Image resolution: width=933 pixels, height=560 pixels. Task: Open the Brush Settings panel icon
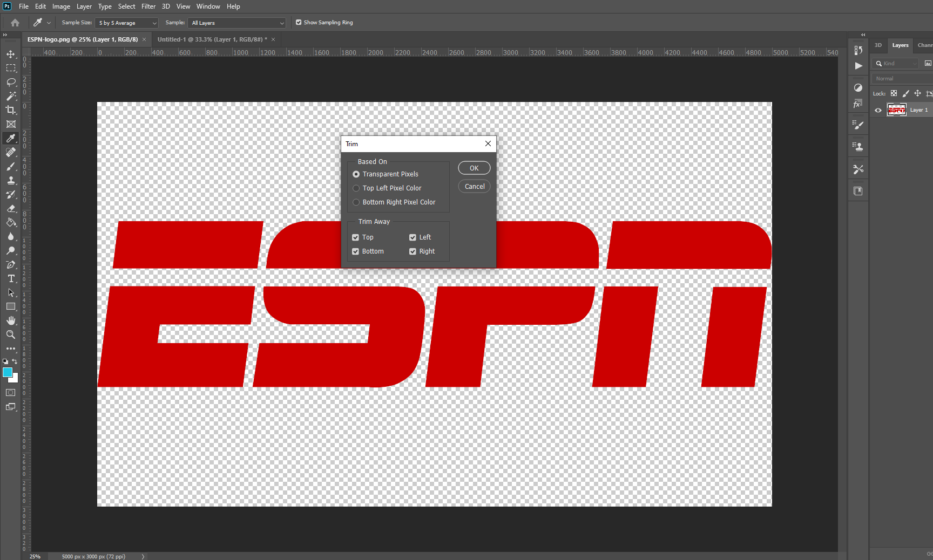tap(858, 125)
